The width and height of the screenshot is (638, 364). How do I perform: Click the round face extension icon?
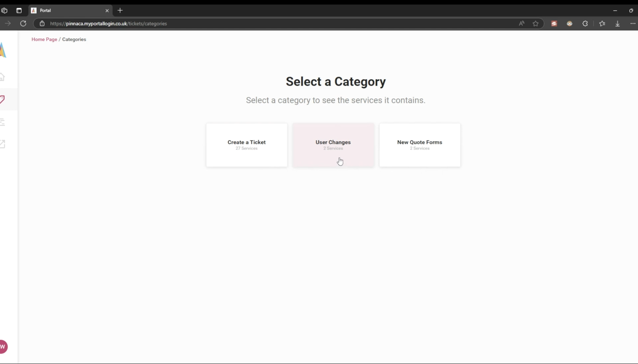point(570,23)
